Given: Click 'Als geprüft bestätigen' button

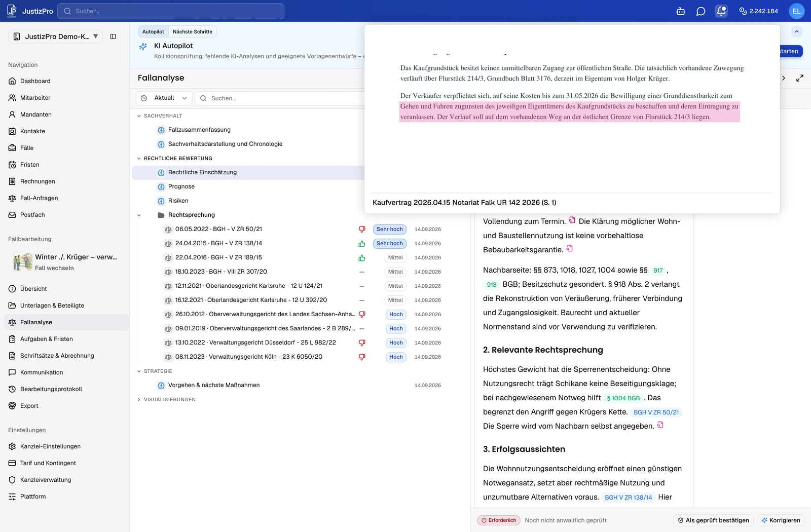Looking at the screenshot, I should click(x=713, y=520).
